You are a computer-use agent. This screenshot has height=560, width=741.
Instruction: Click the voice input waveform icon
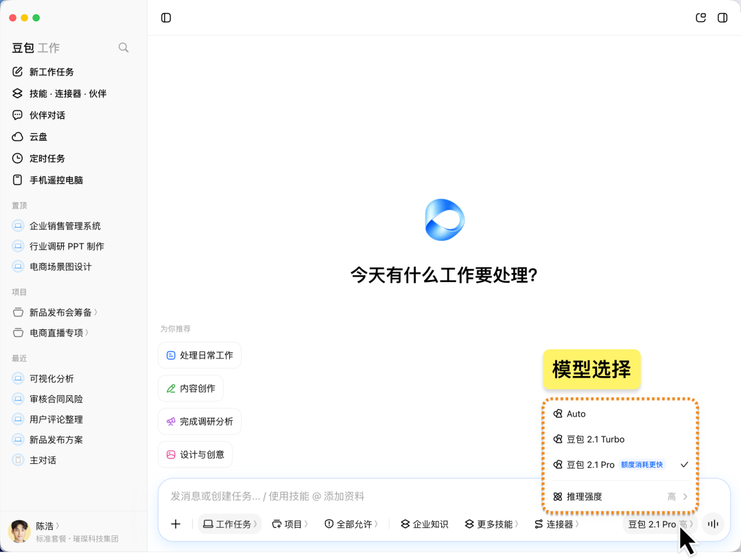tap(713, 524)
